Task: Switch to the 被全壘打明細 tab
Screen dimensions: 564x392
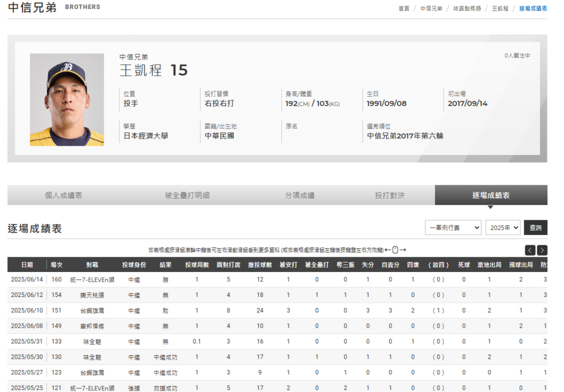Action: (187, 195)
